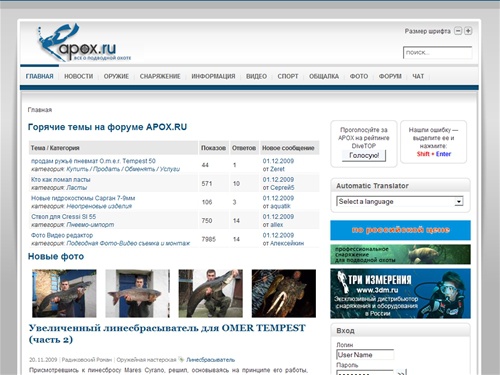This screenshot has height=375, width=500.
Task: Open the ФОТО gallery menu
Action: click(x=359, y=76)
